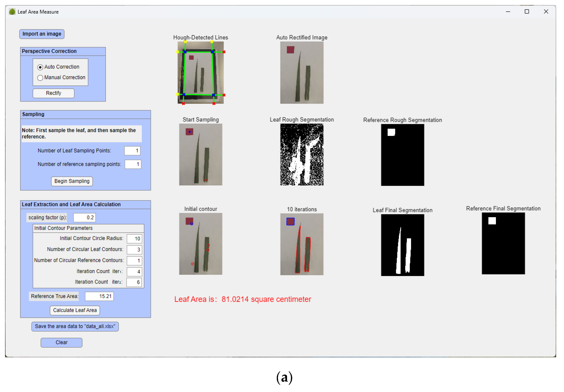This screenshot has width=564, height=392.
Task: Click the Leaf Final Segmentation image
Action: [402, 245]
